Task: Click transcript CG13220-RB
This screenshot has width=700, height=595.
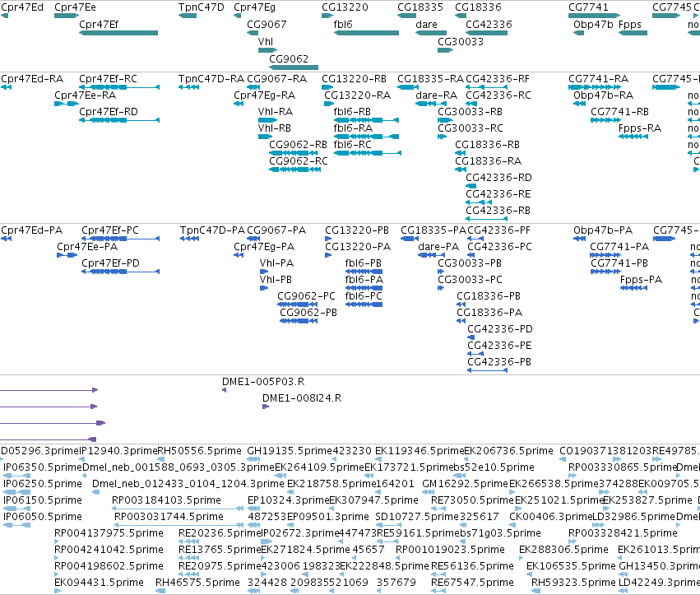Action: point(327,87)
